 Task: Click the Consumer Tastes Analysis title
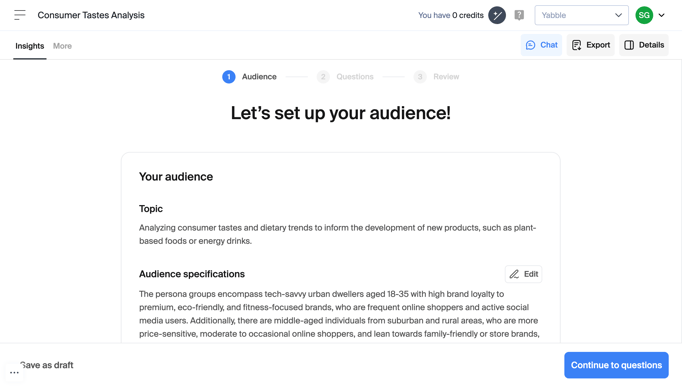click(91, 15)
